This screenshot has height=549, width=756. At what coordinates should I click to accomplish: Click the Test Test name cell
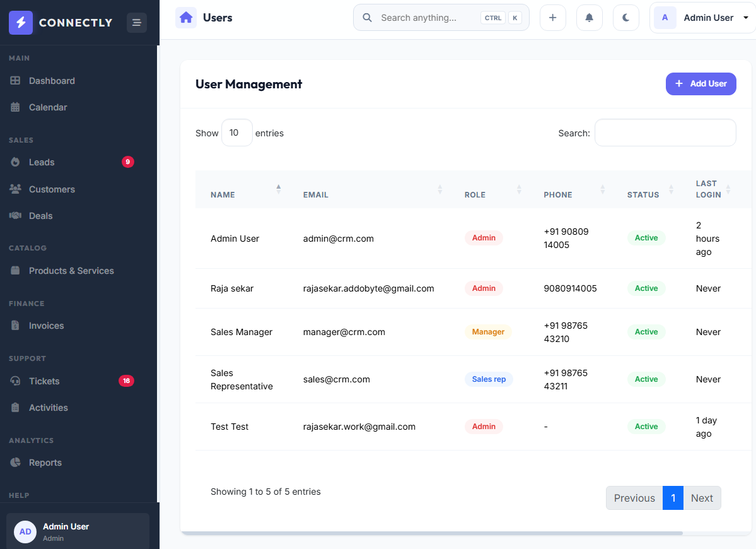click(x=230, y=427)
